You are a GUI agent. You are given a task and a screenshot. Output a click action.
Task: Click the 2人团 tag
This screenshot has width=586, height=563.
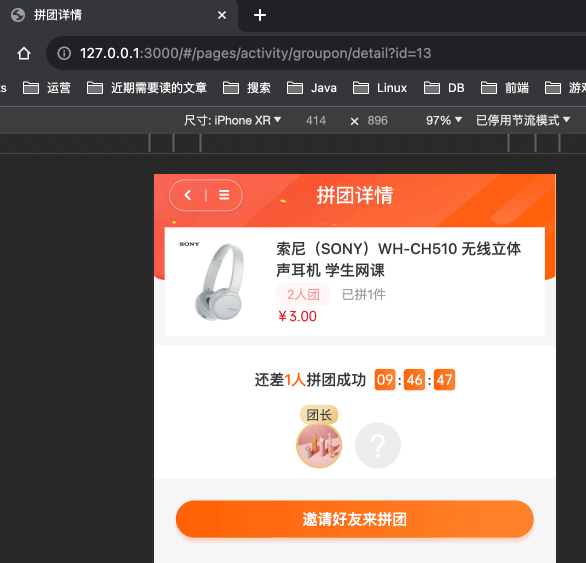(x=303, y=295)
